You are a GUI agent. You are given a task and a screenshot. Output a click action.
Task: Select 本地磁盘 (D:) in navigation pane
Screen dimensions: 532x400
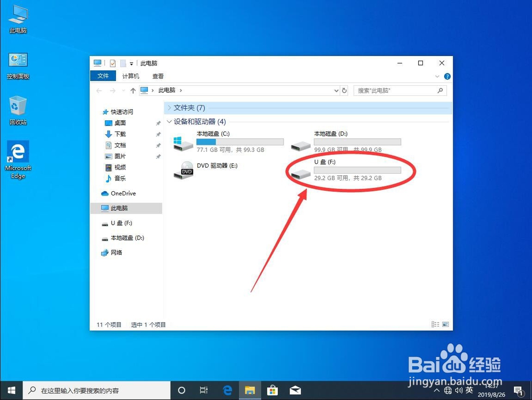(123, 238)
